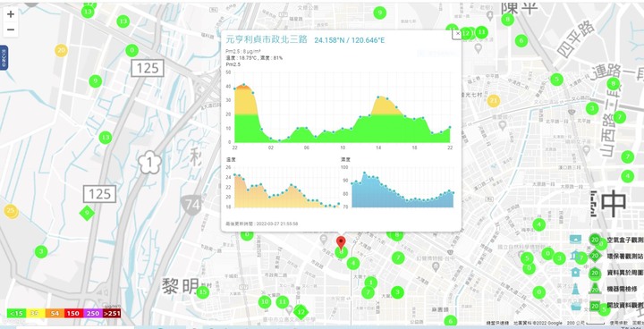Select marker 3 below yellow marker 25

pyautogui.click(x=41, y=252)
